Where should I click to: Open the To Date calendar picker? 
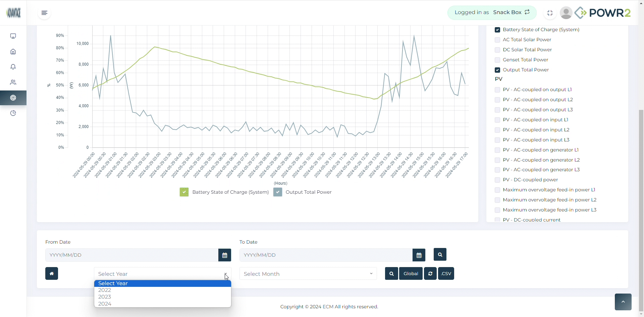[x=419, y=255]
